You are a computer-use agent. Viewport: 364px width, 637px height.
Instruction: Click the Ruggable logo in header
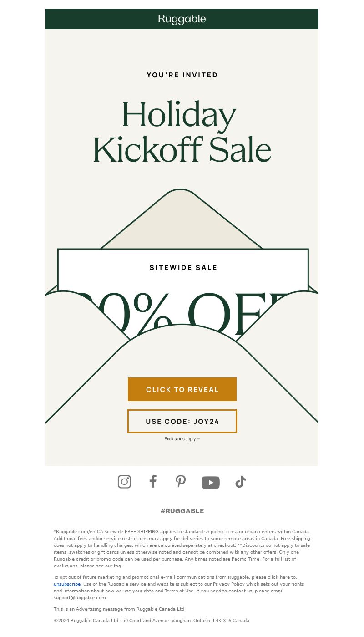tap(182, 19)
